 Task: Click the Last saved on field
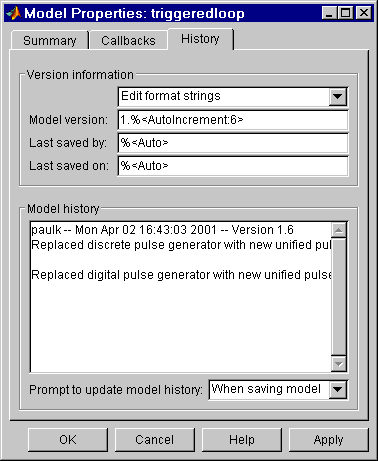(233, 166)
